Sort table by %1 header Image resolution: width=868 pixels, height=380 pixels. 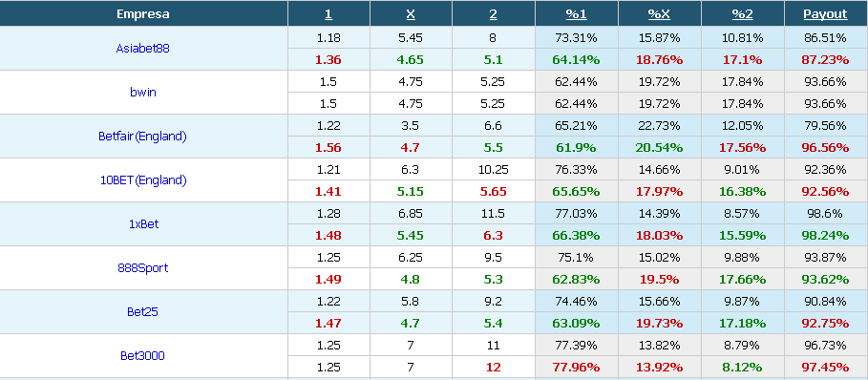pos(576,14)
